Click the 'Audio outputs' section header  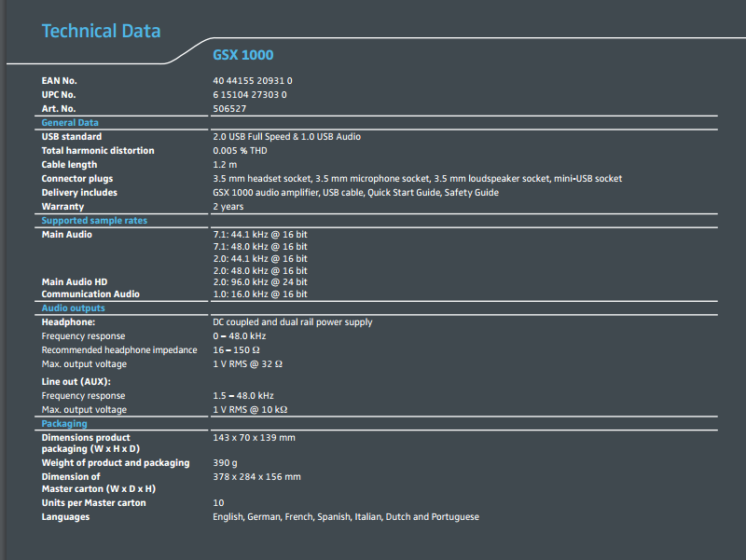[74, 308]
